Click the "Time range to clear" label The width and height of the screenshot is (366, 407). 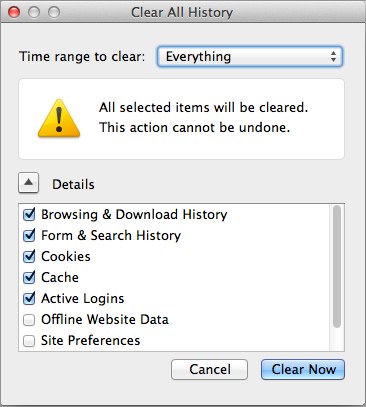point(82,57)
